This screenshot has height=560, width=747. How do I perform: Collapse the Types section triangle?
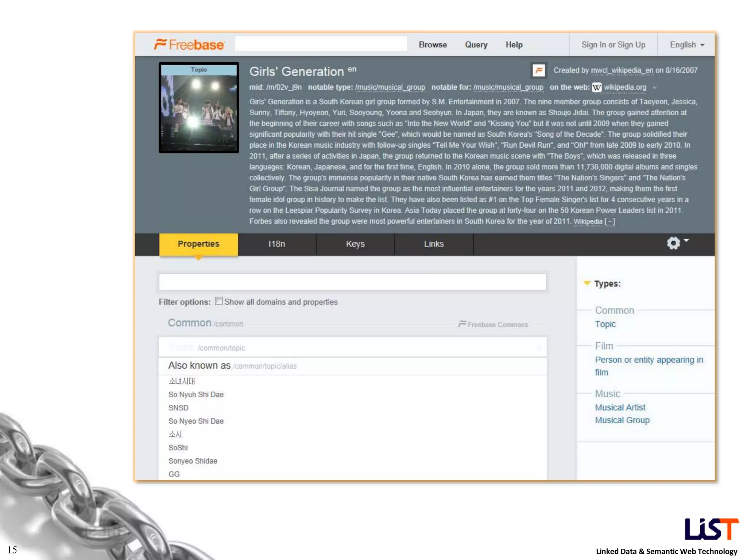pyautogui.click(x=587, y=283)
